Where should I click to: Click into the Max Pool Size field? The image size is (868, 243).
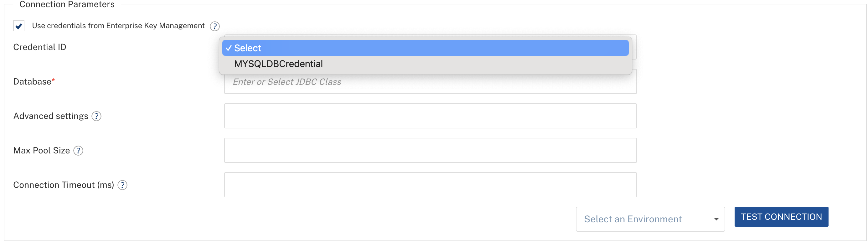(430, 150)
